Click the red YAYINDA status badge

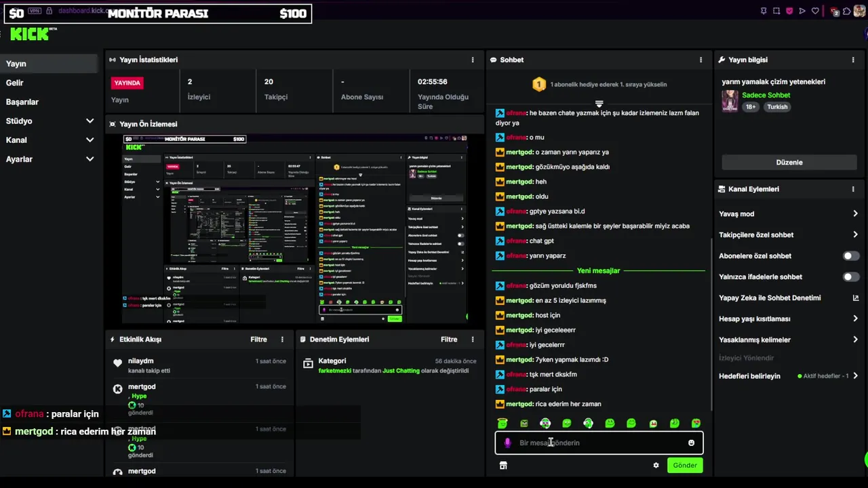127,83
